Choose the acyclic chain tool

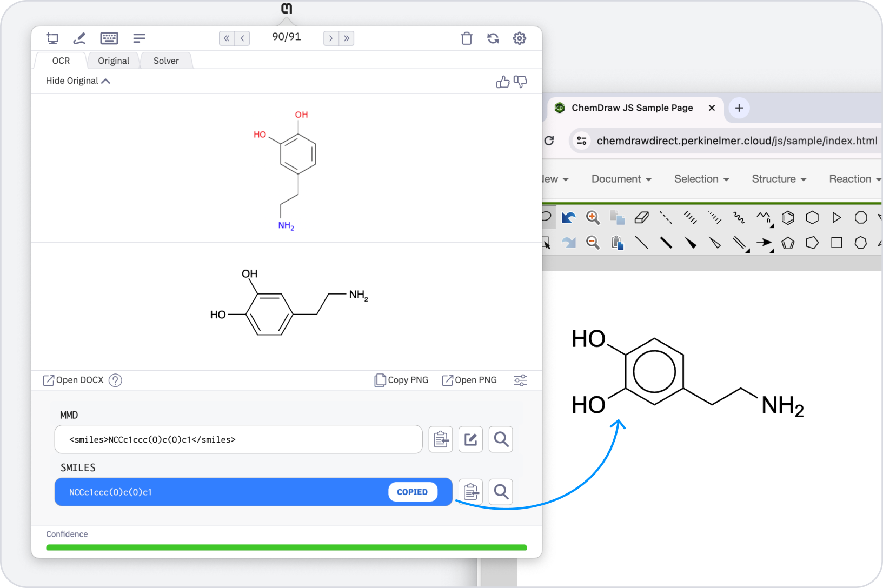pyautogui.click(x=764, y=217)
